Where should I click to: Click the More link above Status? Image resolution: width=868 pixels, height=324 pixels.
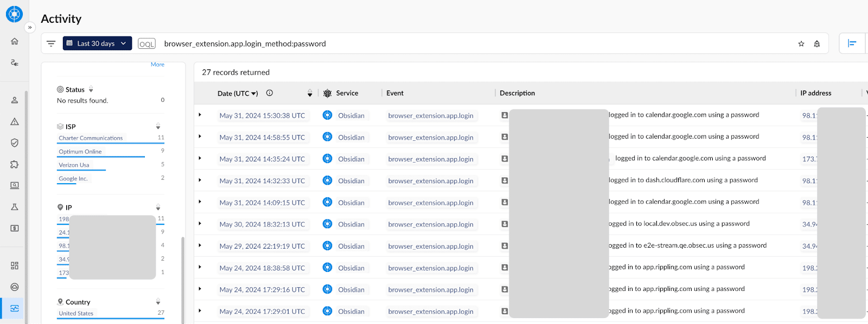(x=157, y=64)
